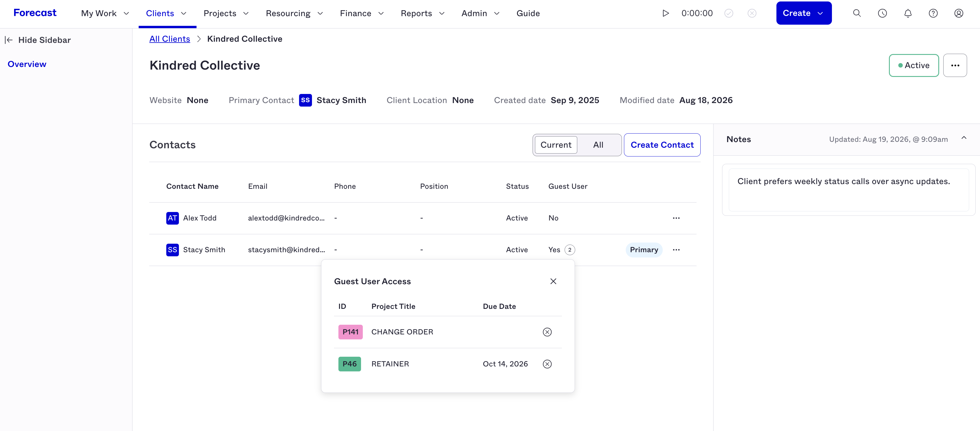The width and height of the screenshot is (980, 431).
Task: Click the Email column header
Action: [258, 186]
